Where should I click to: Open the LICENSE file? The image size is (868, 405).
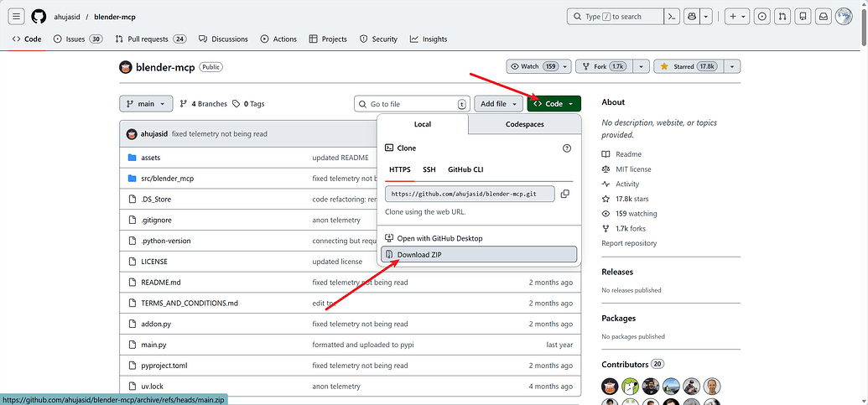point(154,261)
